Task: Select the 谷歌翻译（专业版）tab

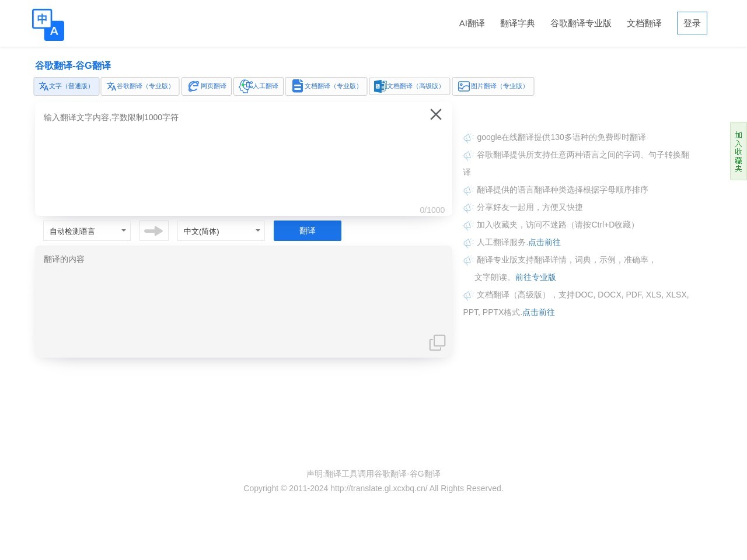Action: coord(140,86)
